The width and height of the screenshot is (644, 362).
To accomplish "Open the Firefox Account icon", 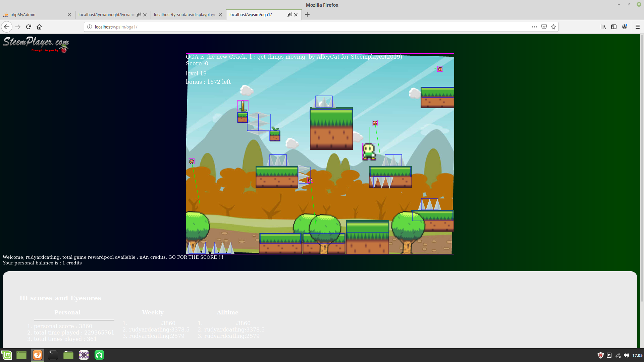I will click(x=625, y=27).
